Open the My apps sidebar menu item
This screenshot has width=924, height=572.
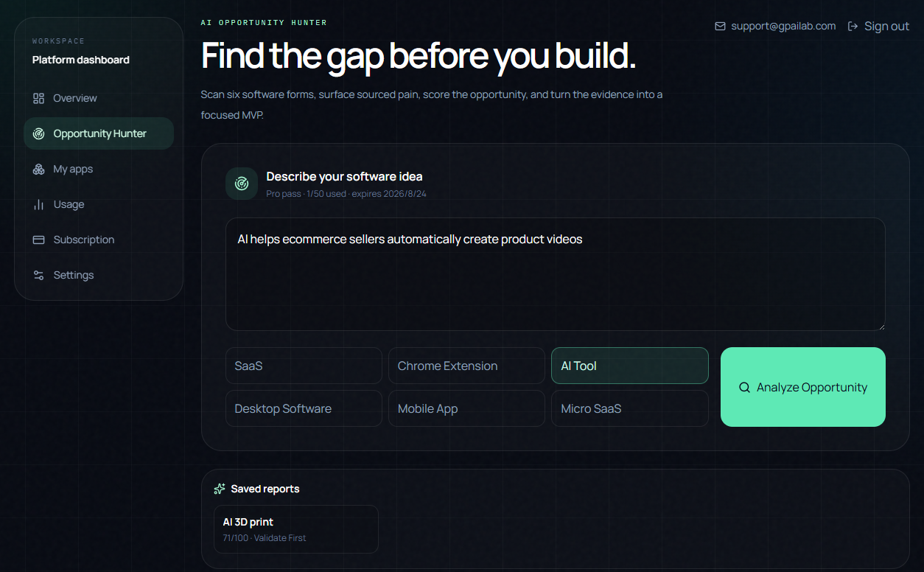click(99, 169)
